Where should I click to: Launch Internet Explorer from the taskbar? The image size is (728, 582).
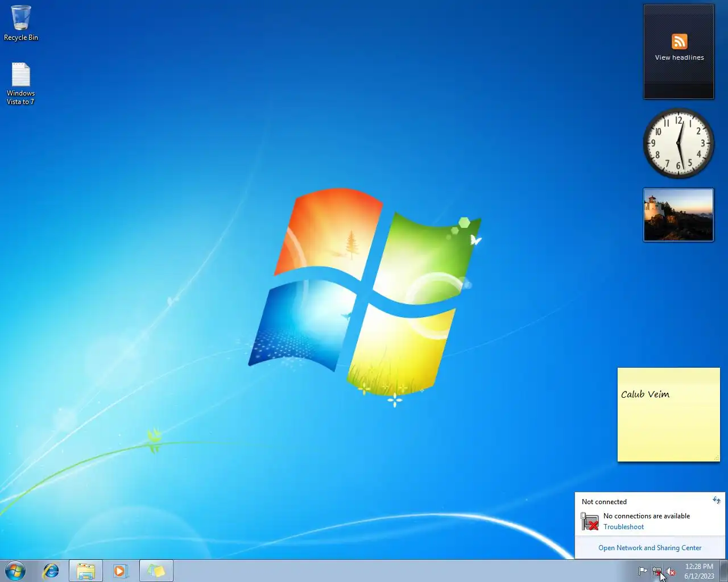51,571
